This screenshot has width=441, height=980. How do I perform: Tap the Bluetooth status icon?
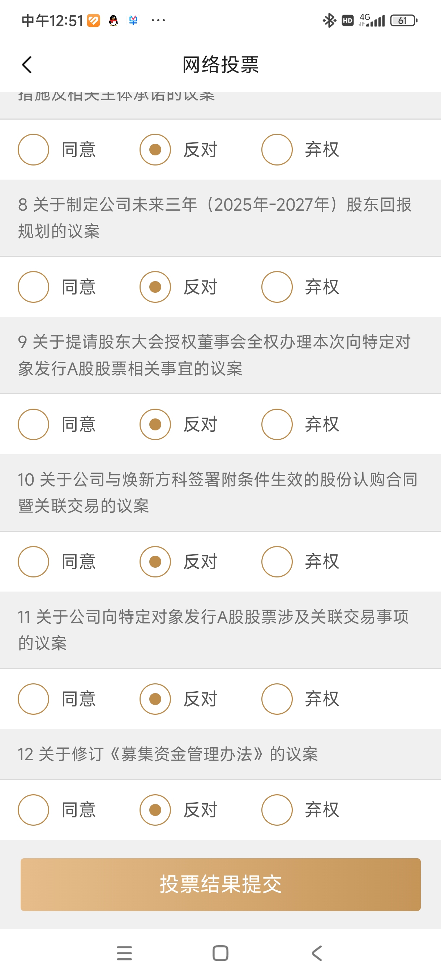[x=329, y=21]
